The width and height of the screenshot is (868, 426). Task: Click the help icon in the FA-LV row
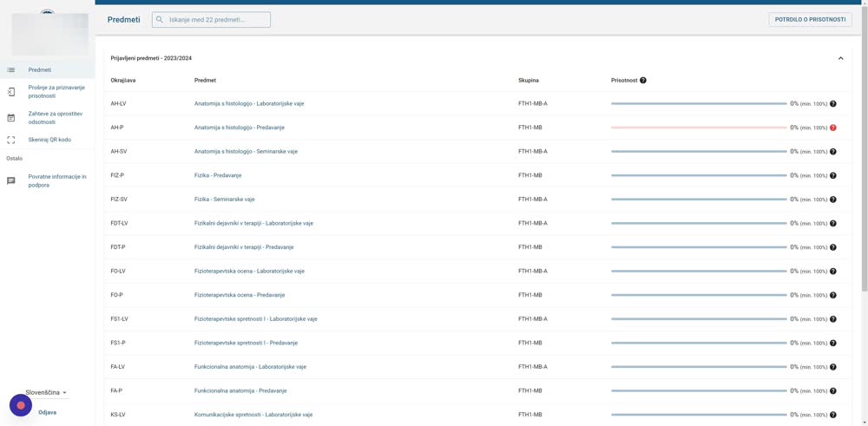point(833,367)
